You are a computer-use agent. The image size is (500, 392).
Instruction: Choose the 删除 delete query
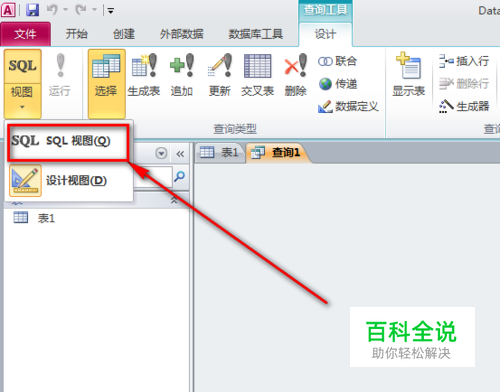295,76
